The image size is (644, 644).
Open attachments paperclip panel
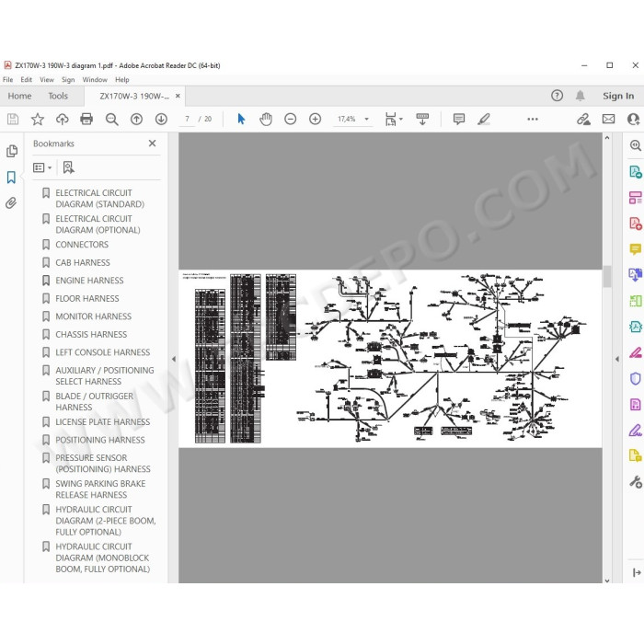(11, 202)
